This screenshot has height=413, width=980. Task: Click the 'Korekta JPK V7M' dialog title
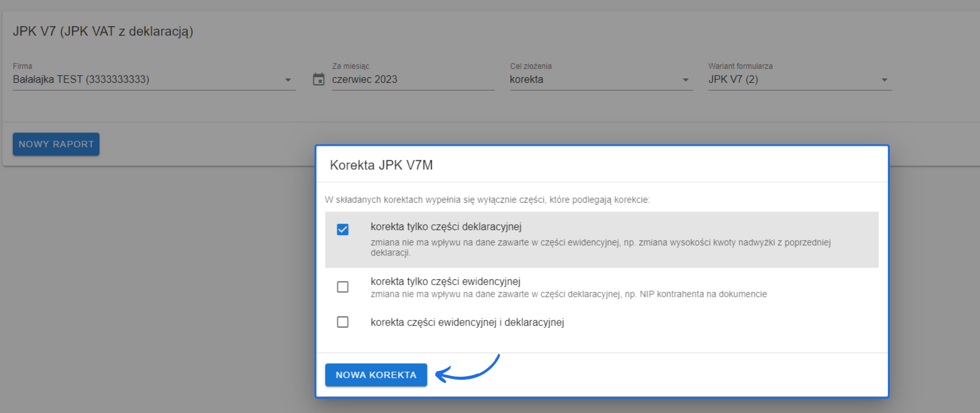(x=381, y=165)
